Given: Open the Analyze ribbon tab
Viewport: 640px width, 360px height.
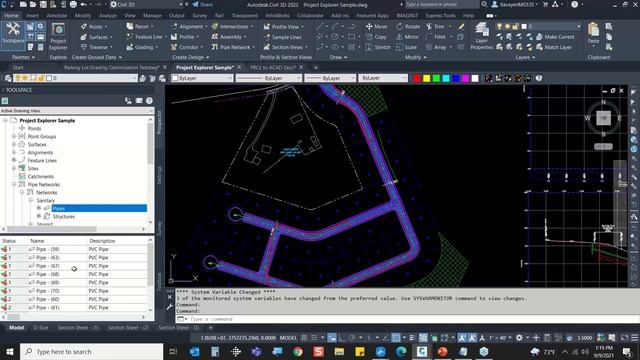Looking at the screenshot, I should click(108, 16).
